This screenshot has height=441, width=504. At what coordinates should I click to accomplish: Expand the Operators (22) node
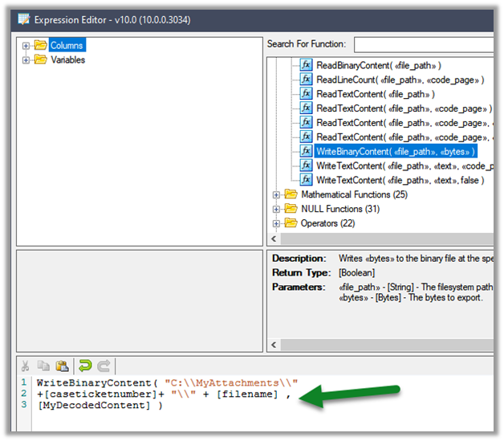point(277,223)
